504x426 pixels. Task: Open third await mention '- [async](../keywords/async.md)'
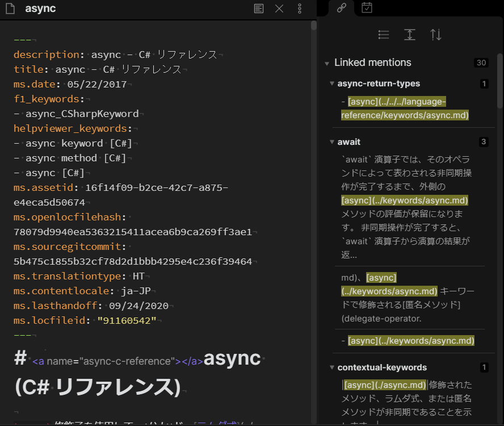pos(408,341)
